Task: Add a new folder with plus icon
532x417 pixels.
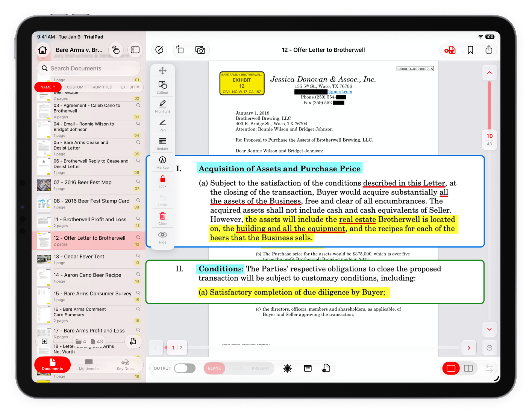Action: [x=44, y=341]
